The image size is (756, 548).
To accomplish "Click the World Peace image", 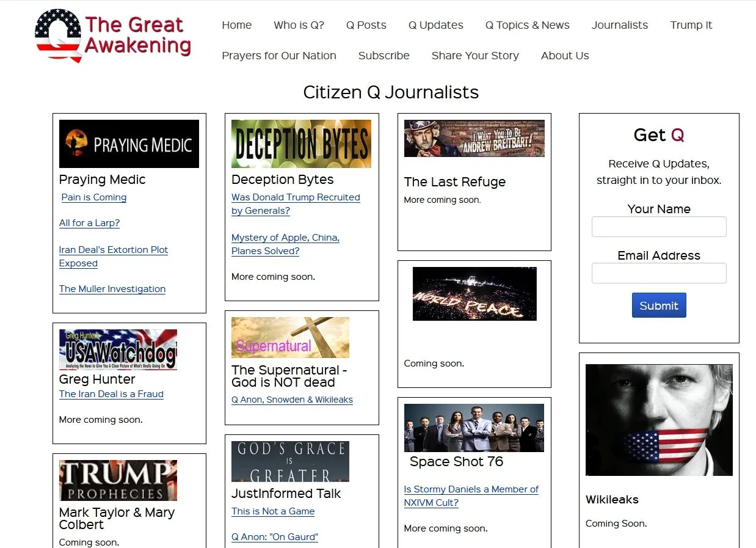I will (x=474, y=294).
